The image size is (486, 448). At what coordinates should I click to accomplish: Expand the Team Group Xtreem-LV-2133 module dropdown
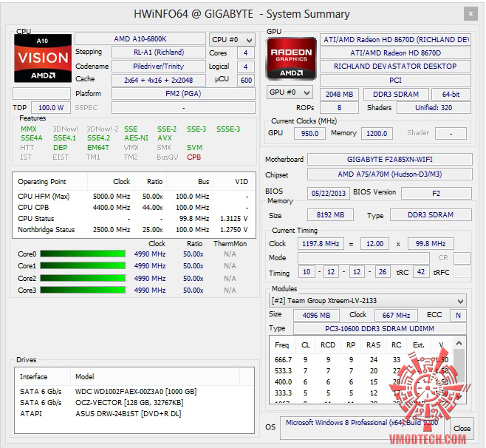[367, 301]
